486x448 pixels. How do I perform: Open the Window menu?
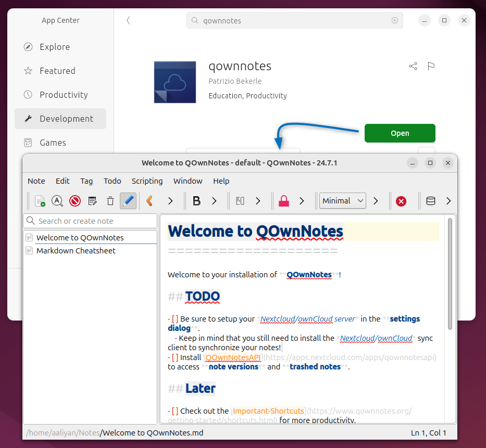(x=188, y=181)
